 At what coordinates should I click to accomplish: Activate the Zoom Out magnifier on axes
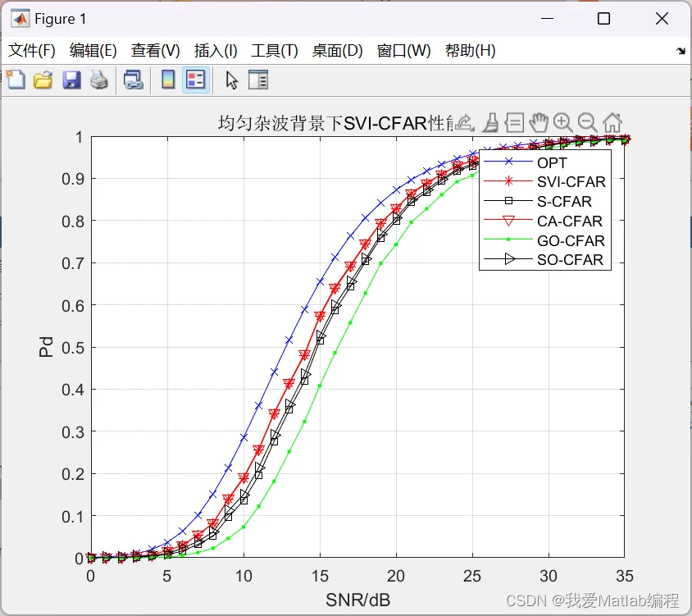tap(588, 122)
